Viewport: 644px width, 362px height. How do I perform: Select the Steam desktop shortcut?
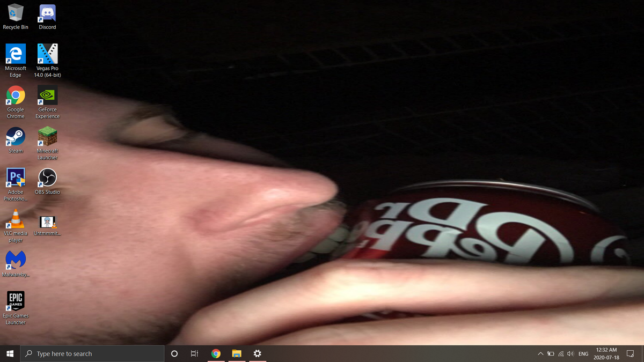click(x=16, y=140)
